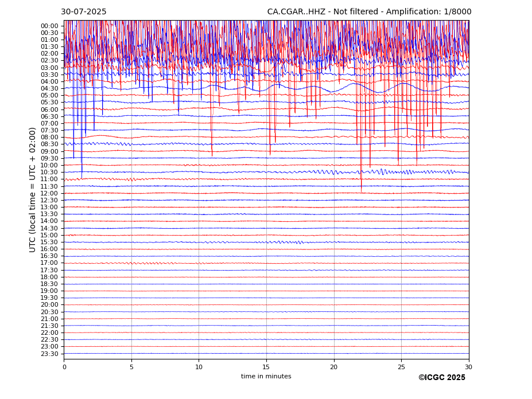The image size is (532, 399).
Task: Click the x-axis tick label 25
Action: (401, 367)
